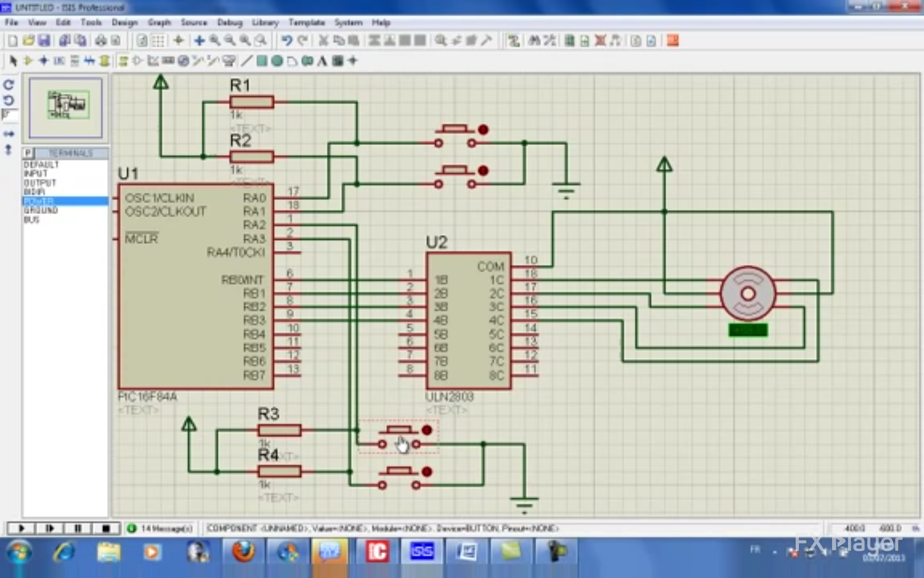The height and width of the screenshot is (578, 924).
Task: Select the 2D line drawing tool
Action: [x=247, y=61]
